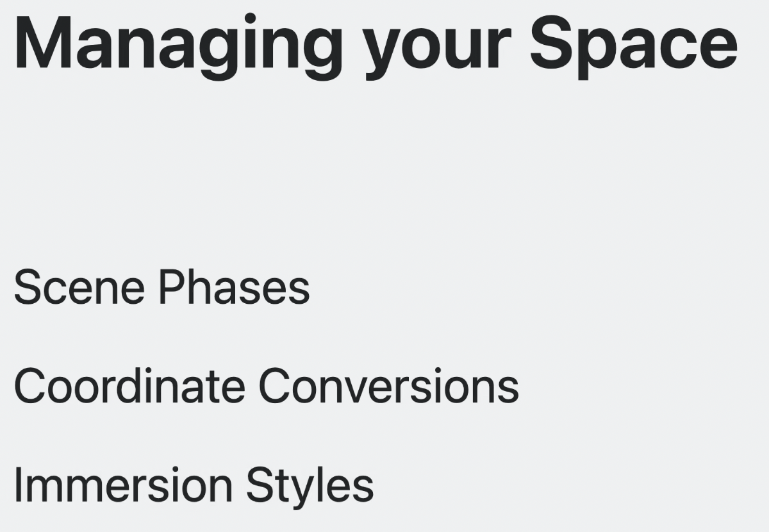The width and height of the screenshot is (769, 532).
Task: Click the word Phases in the list
Action: pos(234,287)
